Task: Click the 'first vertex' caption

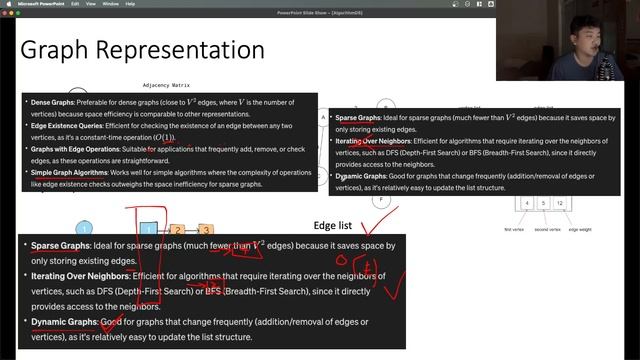Action: (514, 230)
